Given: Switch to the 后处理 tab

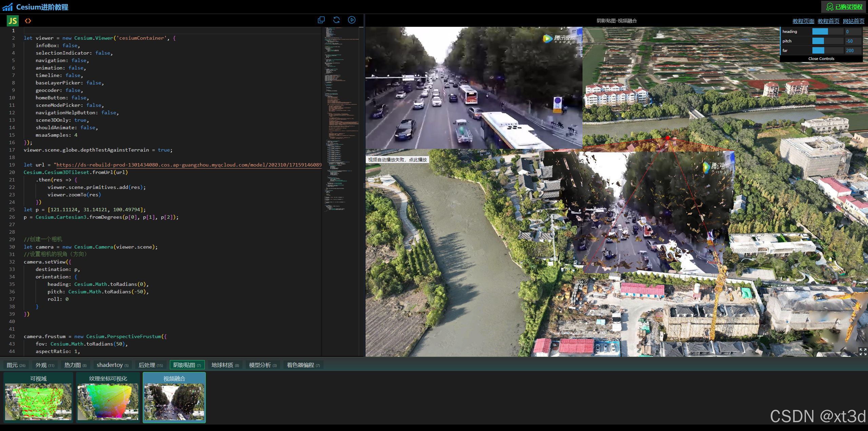Looking at the screenshot, I should click(x=151, y=365).
